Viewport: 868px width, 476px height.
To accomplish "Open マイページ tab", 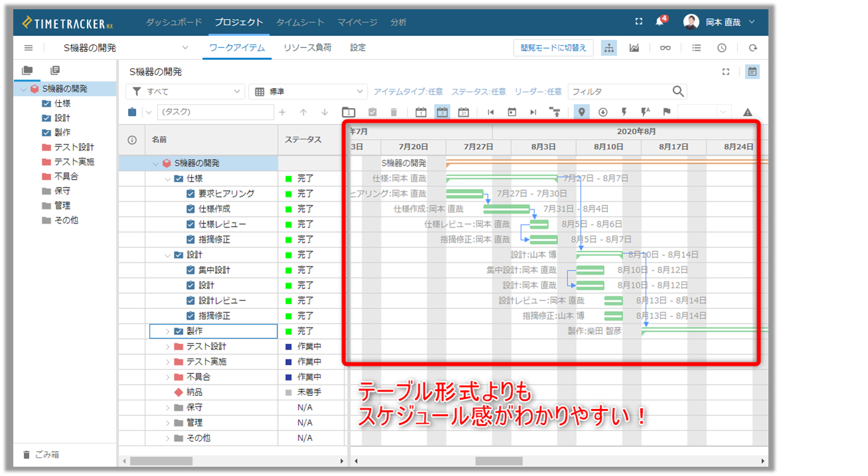I will pos(357,22).
